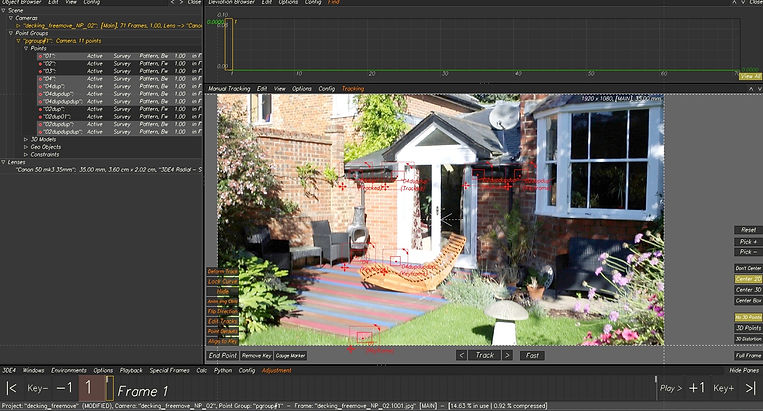Select the Center 2D option
The height and width of the screenshot is (411, 763).
pyautogui.click(x=748, y=279)
